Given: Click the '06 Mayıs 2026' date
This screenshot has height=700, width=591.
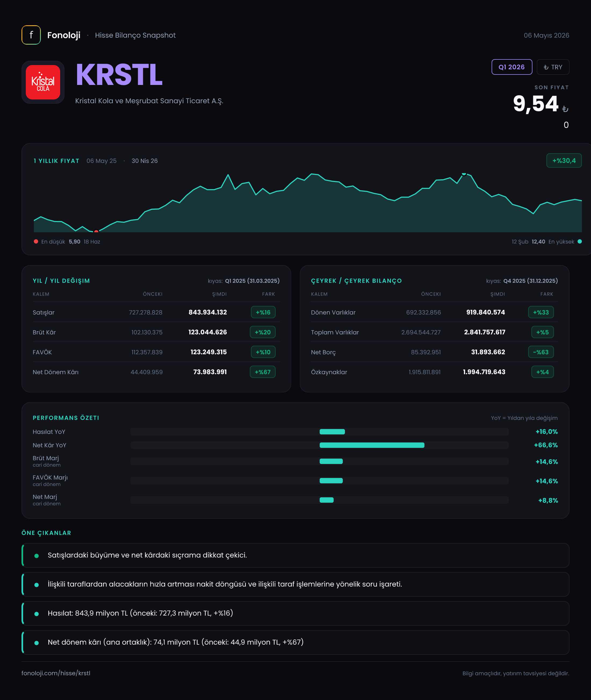Looking at the screenshot, I should point(546,35).
